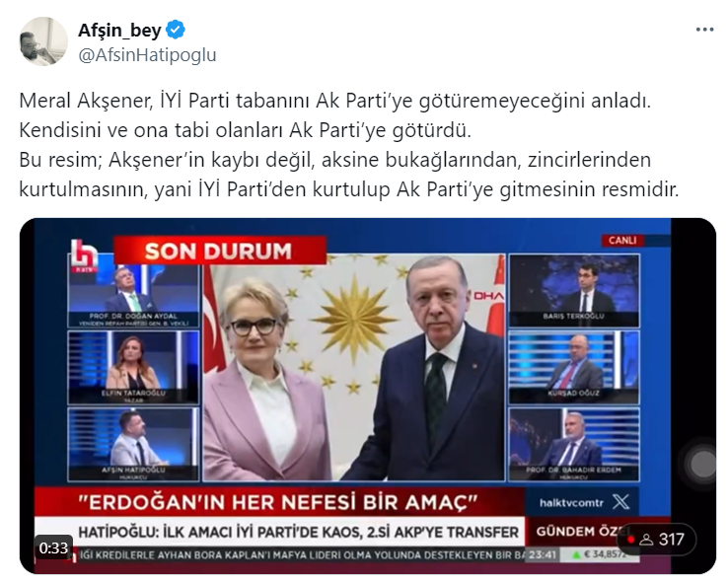Play the video at the Akşener–Erdoğan photo
Viewport: 728px width, 583px height.
click(x=354, y=367)
